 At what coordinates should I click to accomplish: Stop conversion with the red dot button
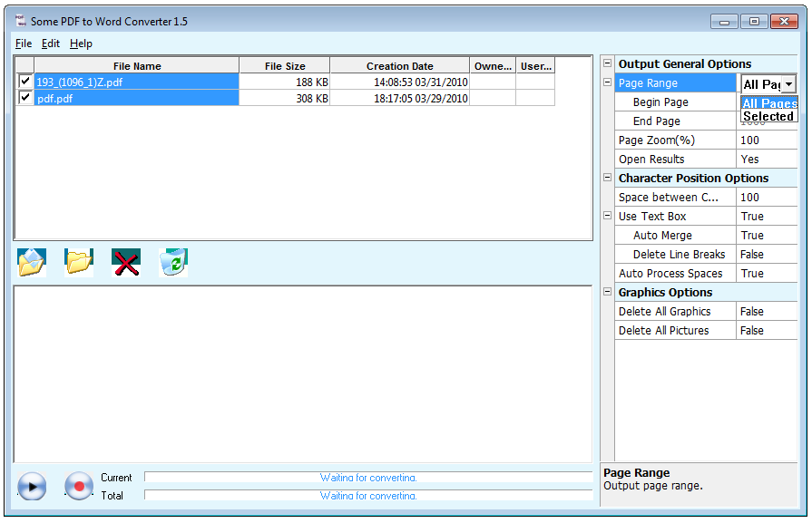click(x=79, y=486)
